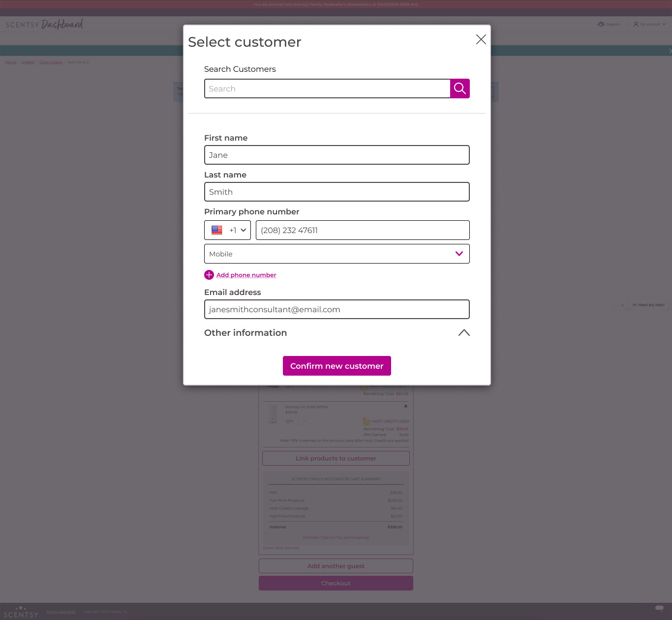Open the +1 country code dropdown
The image size is (672, 620).
228,230
